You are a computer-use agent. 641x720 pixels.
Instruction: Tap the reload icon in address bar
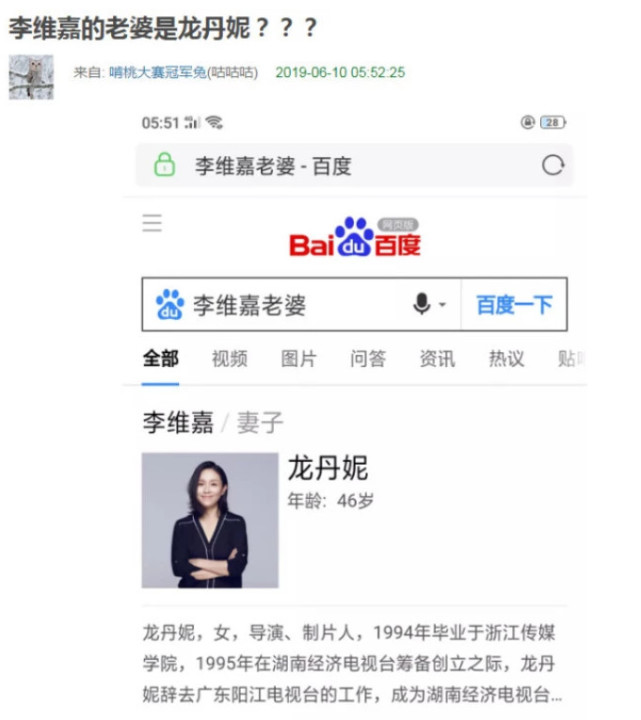pyautogui.click(x=552, y=165)
